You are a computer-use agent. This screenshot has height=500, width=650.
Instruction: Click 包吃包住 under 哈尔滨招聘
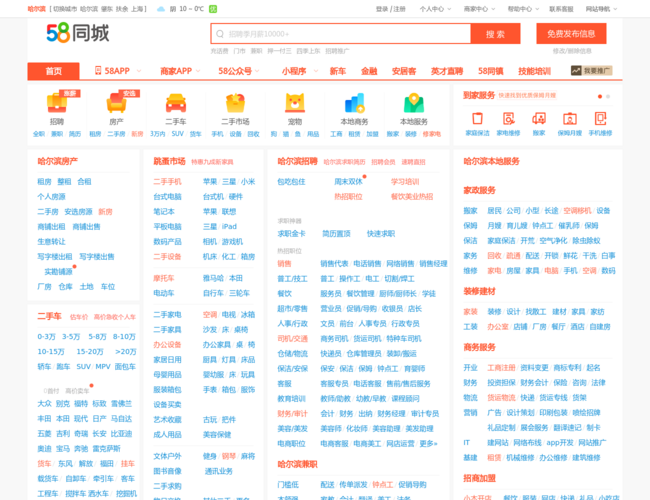[291, 182]
